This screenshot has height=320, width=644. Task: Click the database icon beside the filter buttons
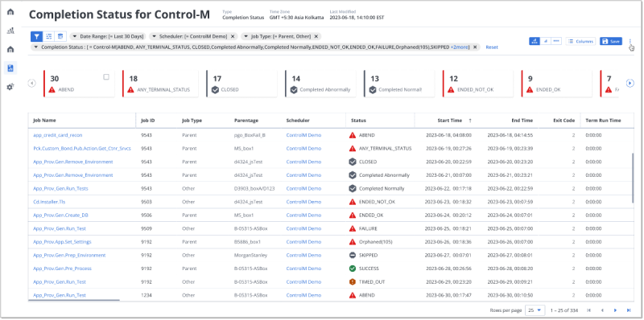(x=60, y=36)
